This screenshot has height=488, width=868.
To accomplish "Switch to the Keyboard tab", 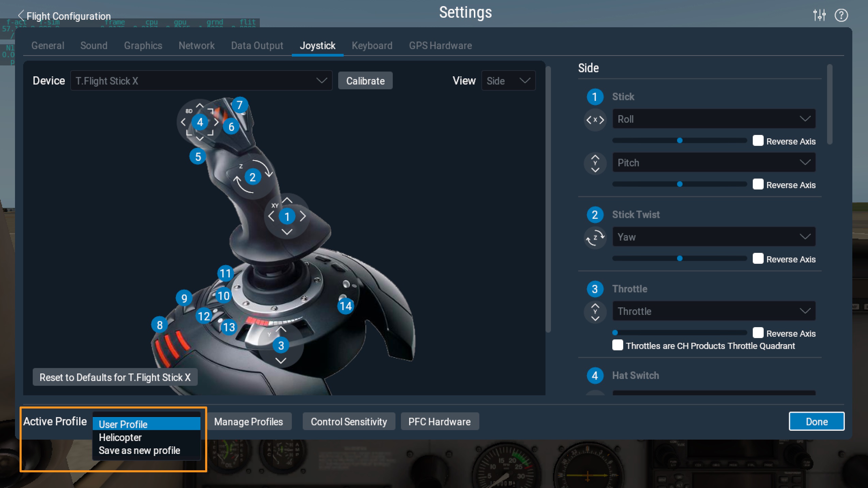I will point(372,45).
